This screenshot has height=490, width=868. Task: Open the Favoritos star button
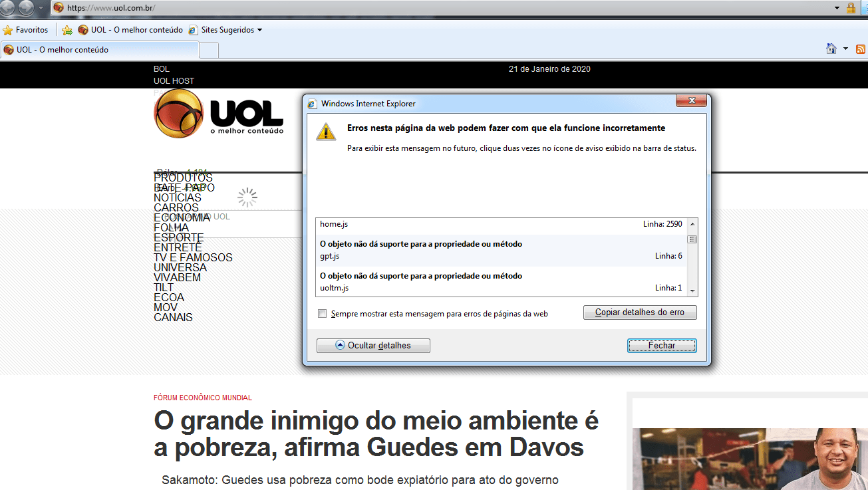(x=26, y=30)
